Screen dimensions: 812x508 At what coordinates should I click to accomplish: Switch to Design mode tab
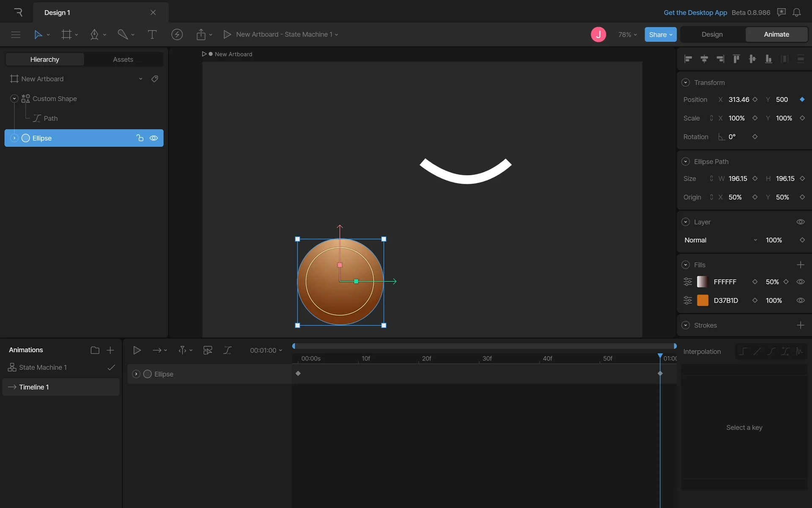(x=712, y=34)
